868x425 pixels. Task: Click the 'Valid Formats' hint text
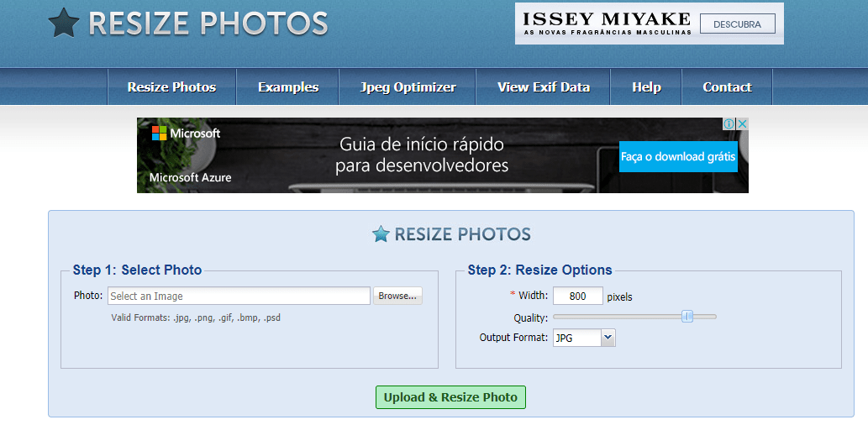point(196,318)
